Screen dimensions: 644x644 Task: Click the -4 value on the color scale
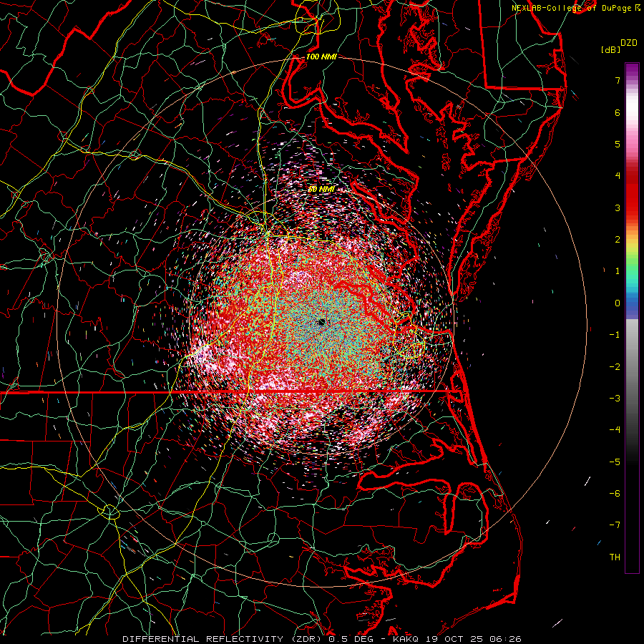click(x=615, y=429)
